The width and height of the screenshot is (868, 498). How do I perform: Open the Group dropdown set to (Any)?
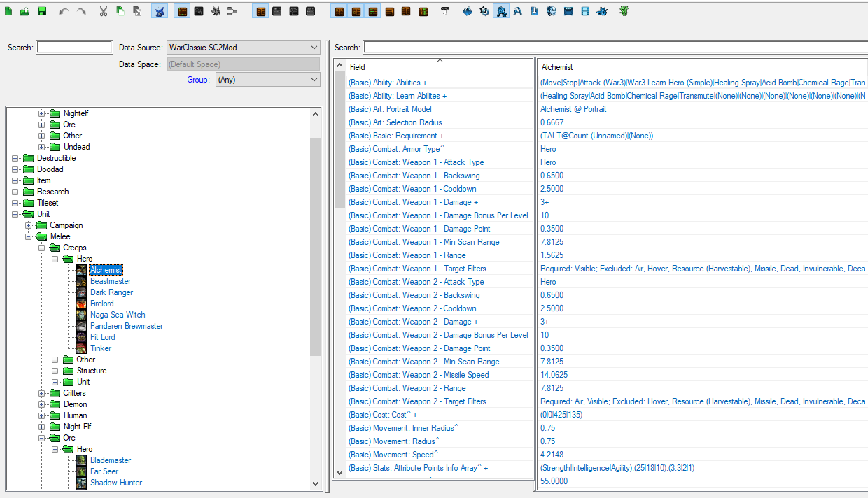[268, 80]
